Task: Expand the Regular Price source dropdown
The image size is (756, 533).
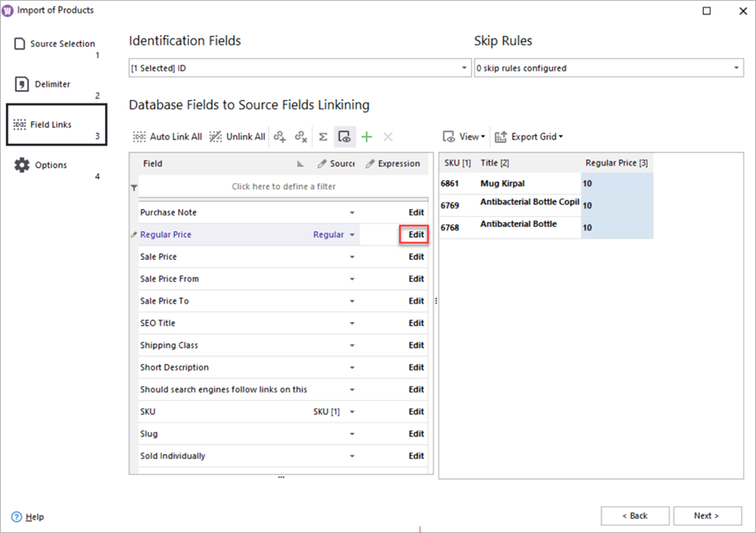Action: tap(352, 235)
